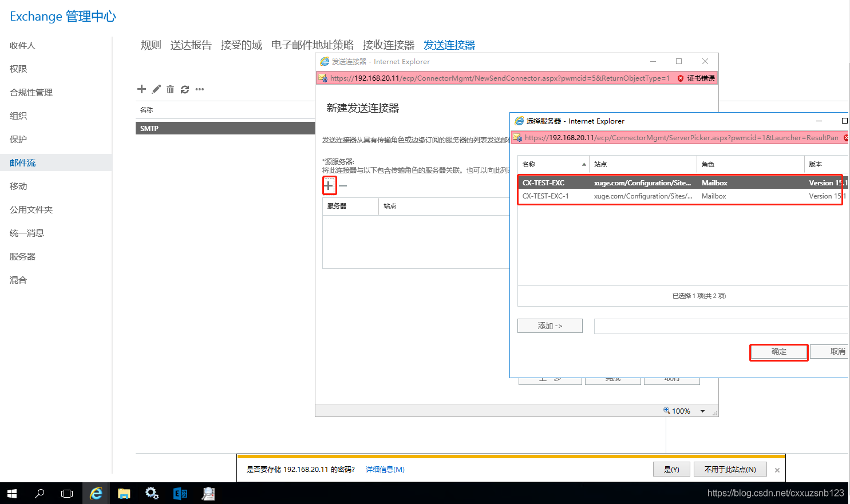This screenshot has width=850, height=504.
Task: Open Exchange toolbox icon on taskbar
Action: click(x=180, y=493)
